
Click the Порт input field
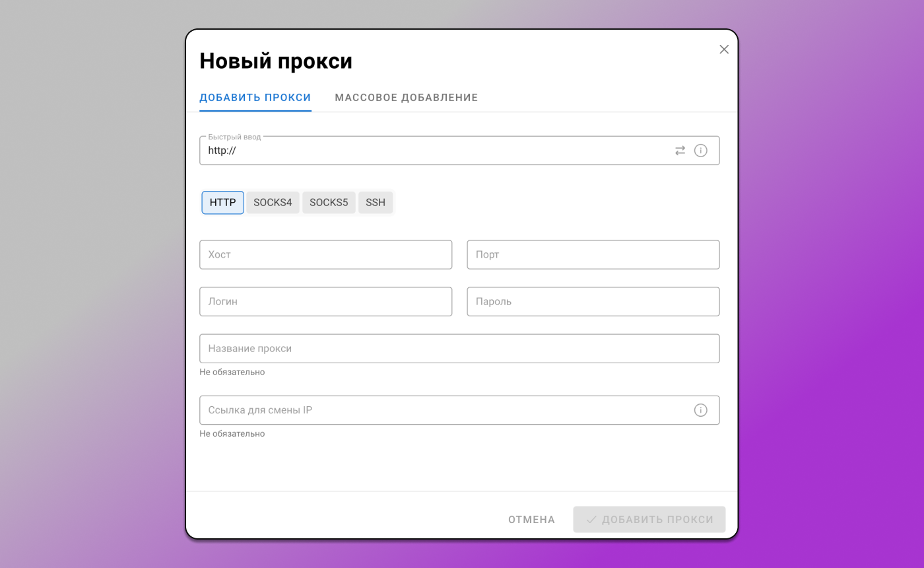tap(593, 254)
